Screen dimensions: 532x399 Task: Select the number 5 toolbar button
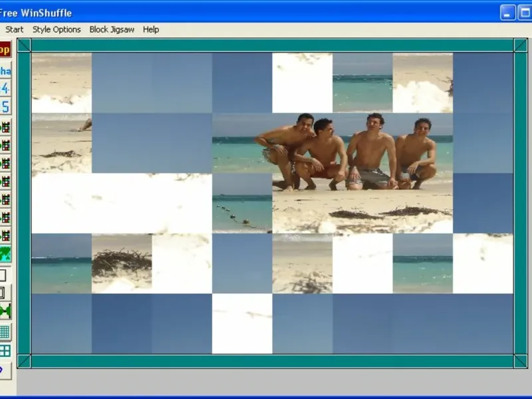tap(5, 106)
